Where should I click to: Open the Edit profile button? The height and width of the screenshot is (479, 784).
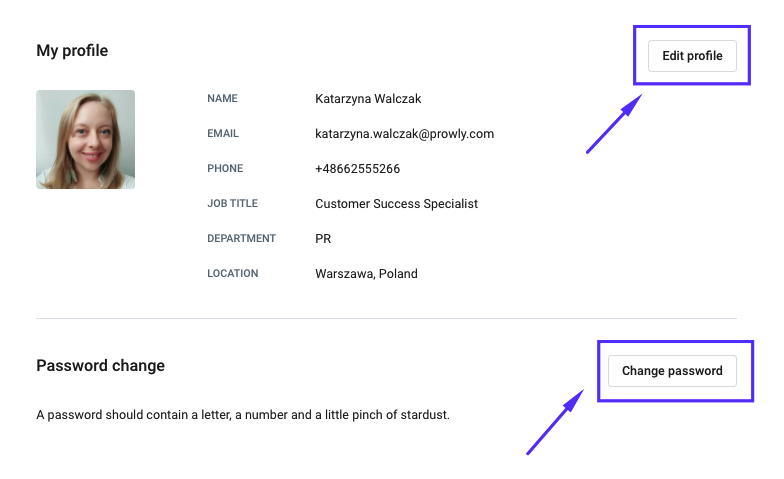692,56
